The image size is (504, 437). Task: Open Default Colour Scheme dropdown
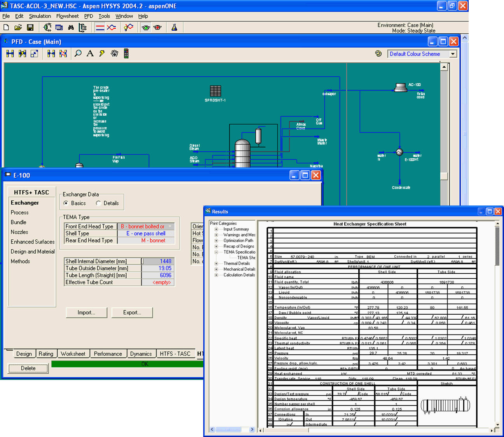[453, 54]
